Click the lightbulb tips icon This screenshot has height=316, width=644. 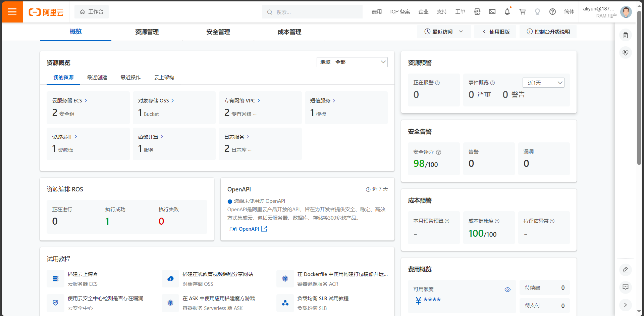click(x=537, y=12)
